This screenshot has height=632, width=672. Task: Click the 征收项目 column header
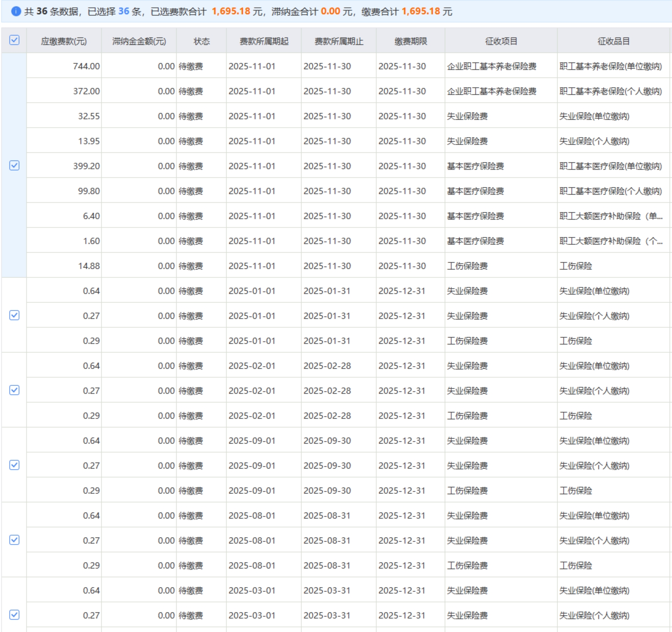click(501, 41)
